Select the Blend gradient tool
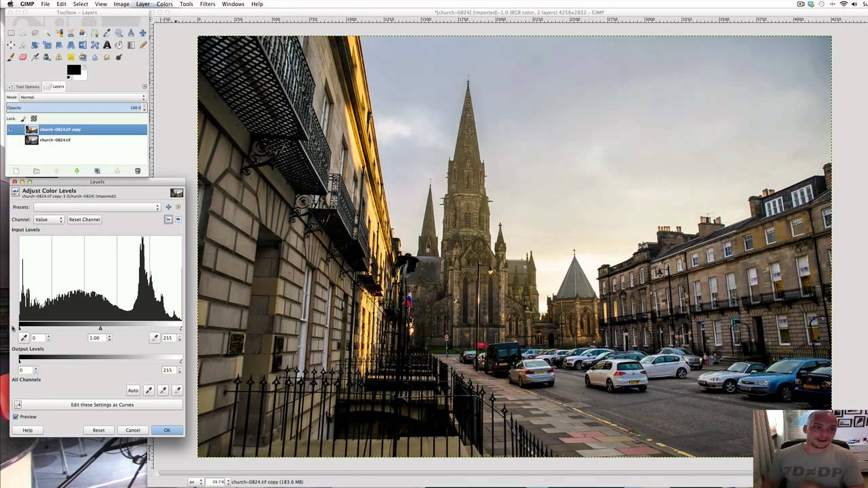This screenshot has width=868, height=488. (131, 45)
